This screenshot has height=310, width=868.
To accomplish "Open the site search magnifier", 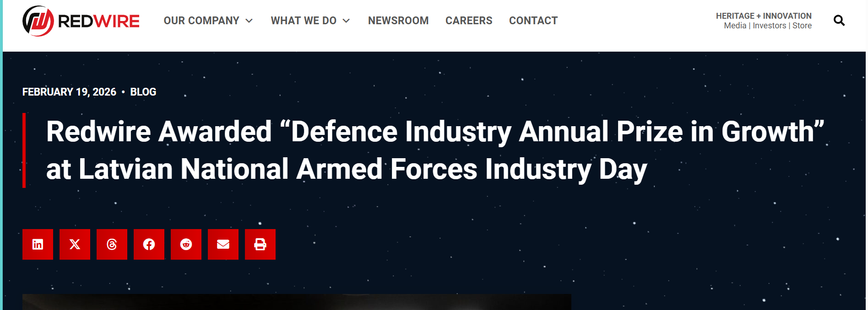I will pyautogui.click(x=839, y=21).
